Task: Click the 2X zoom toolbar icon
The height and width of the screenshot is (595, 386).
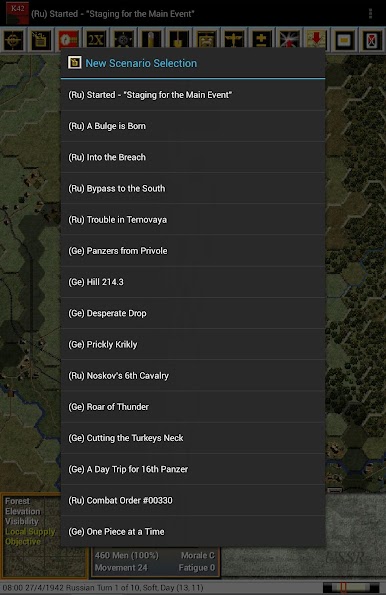Action: click(96, 40)
